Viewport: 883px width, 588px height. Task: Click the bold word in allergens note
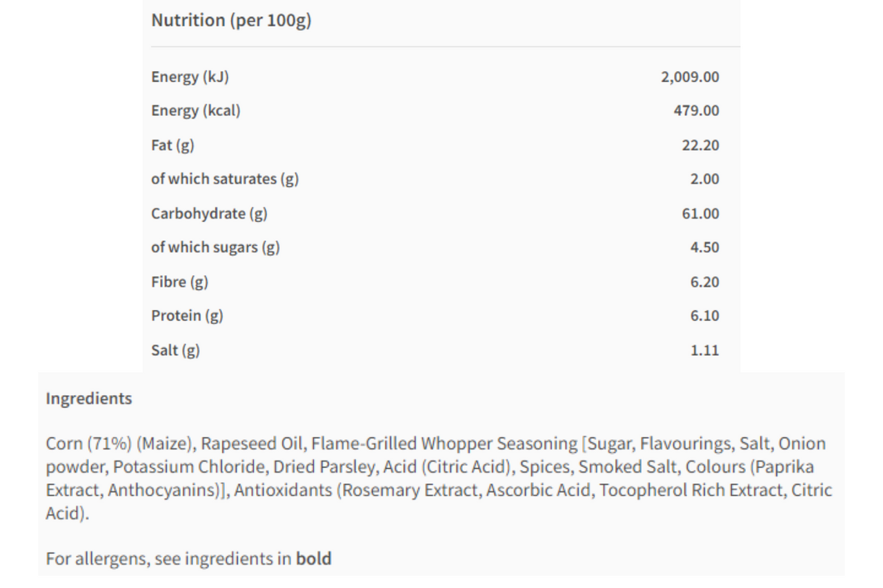tap(314, 558)
